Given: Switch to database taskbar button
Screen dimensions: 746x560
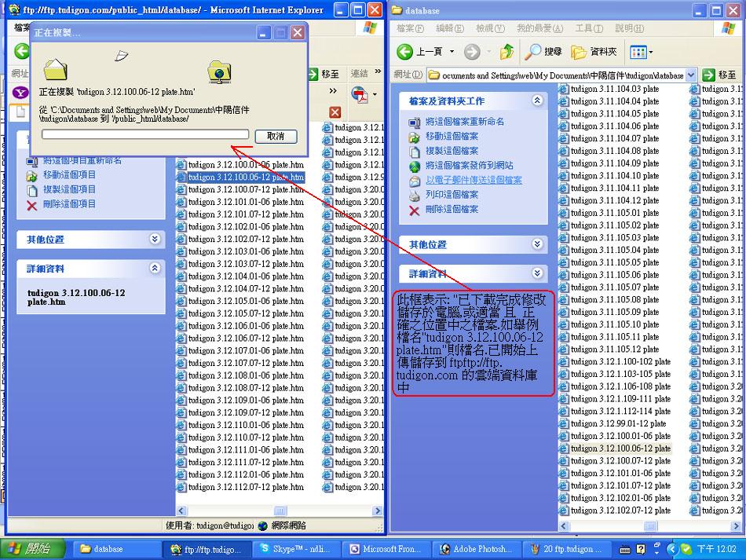Looking at the screenshot, I should coord(118,549).
